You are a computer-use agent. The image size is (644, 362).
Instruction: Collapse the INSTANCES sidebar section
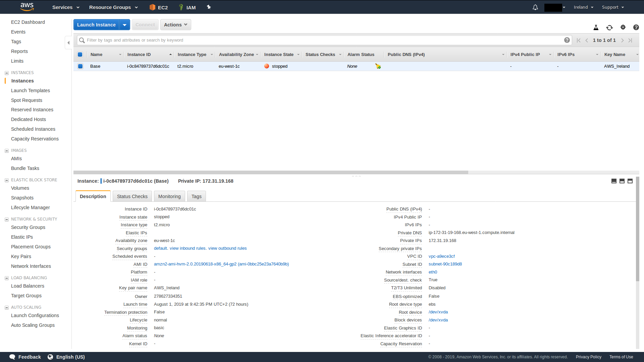pos(6,73)
